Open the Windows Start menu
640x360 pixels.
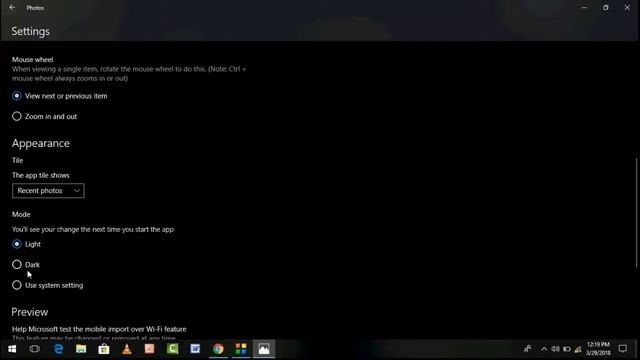[12, 349]
